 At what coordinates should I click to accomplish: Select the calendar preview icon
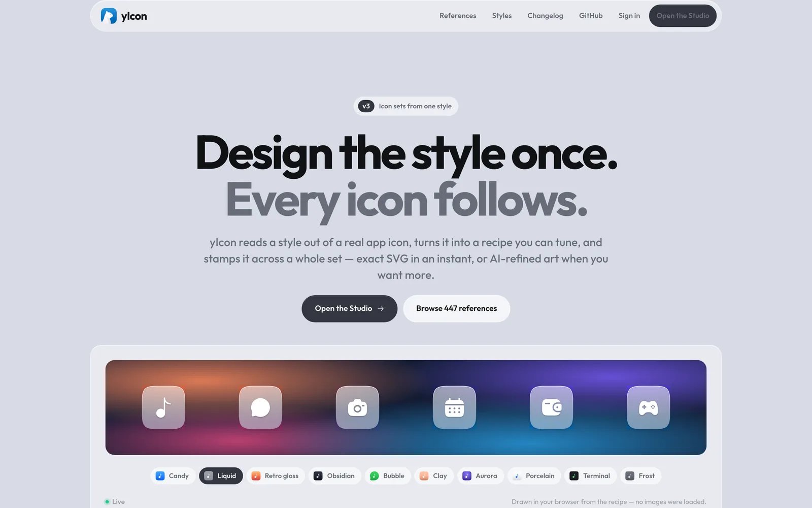point(454,407)
